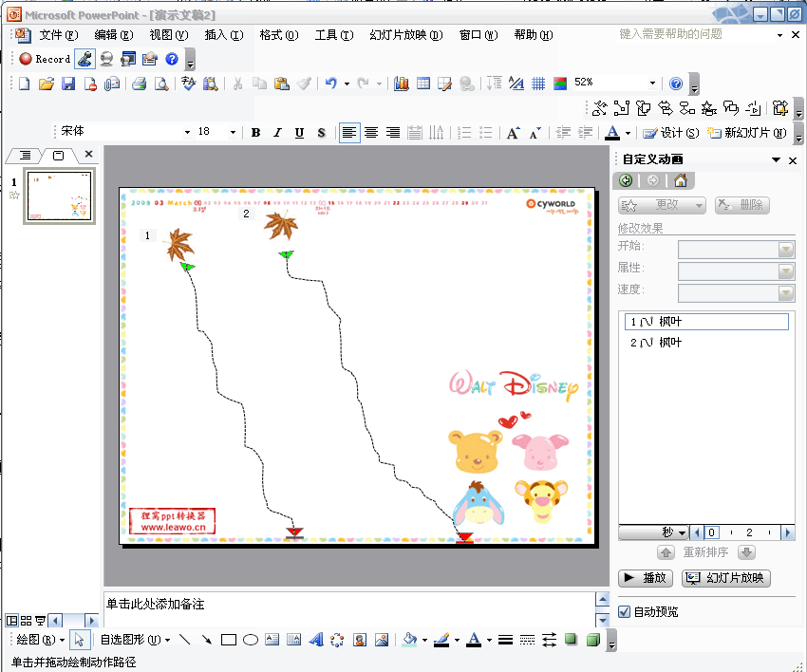Image resolution: width=807 pixels, height=672 pixels.
Task: Select the Oval shape tool
Action: point(250,640)
